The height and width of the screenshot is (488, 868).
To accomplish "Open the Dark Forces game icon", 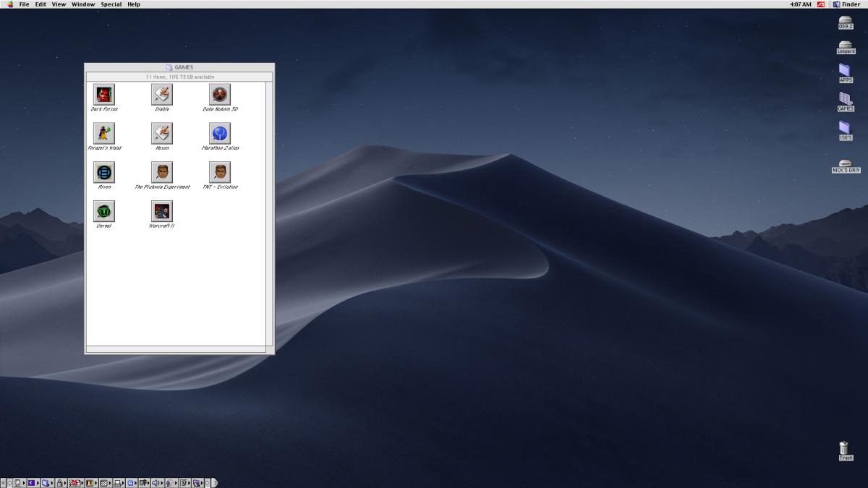I will (104, 94).
